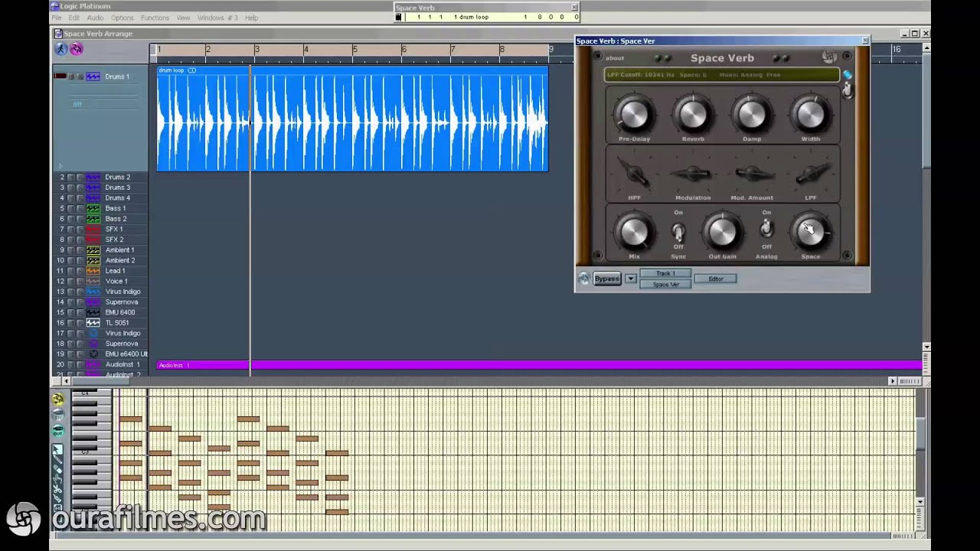Click the SFX 1 red track icon
The height and width of the screenshot is (551, 980).
(x=93, y=229)
